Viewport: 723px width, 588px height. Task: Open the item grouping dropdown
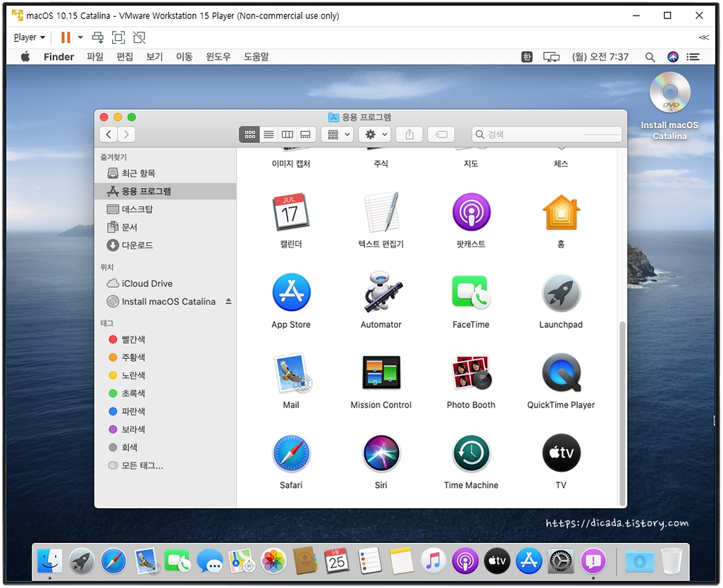(x=338, y=135)
